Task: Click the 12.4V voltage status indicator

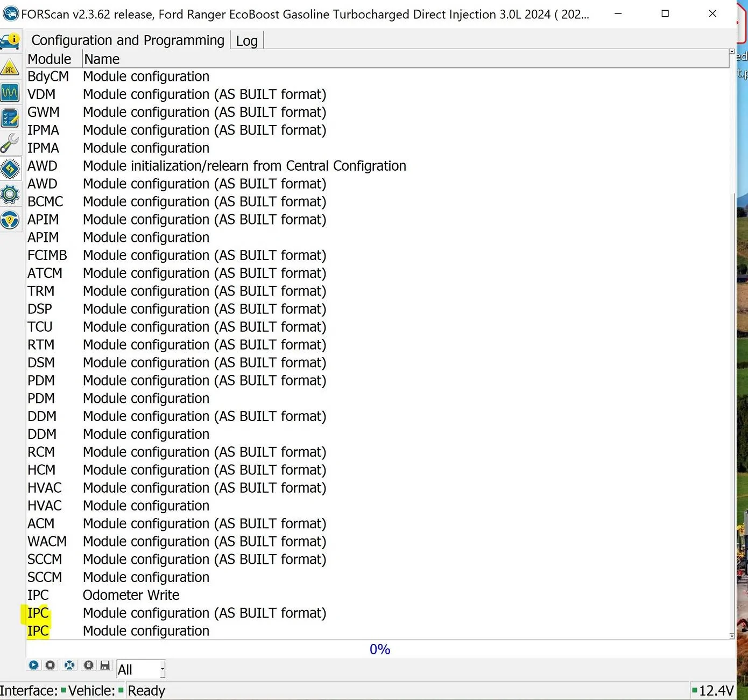Action: tap(713, 691)
